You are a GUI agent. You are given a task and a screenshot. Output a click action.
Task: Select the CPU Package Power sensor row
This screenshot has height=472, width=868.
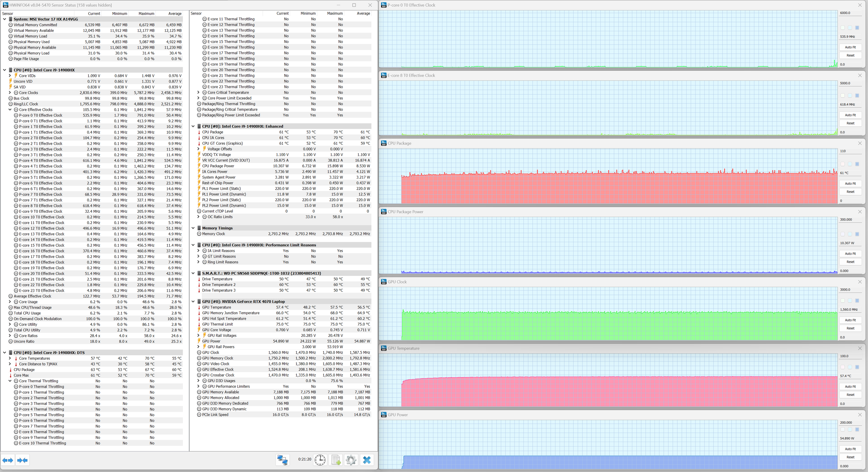[218, 166]
